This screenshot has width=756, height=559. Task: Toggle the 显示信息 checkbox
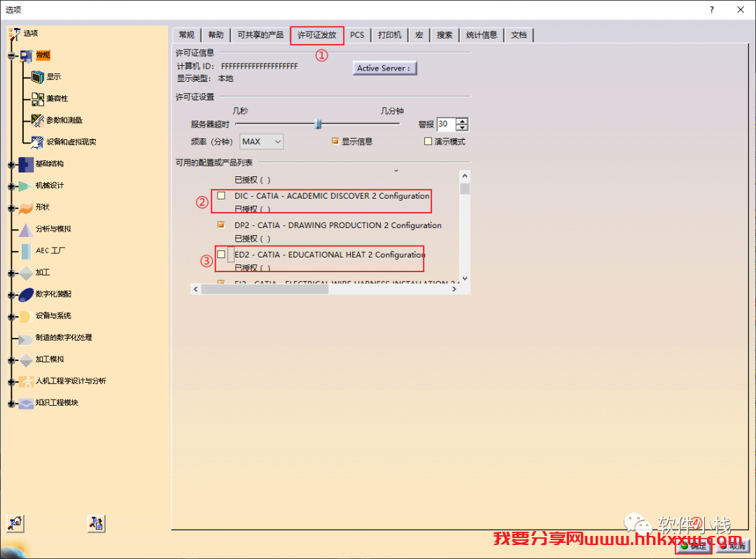pos(335,141)
